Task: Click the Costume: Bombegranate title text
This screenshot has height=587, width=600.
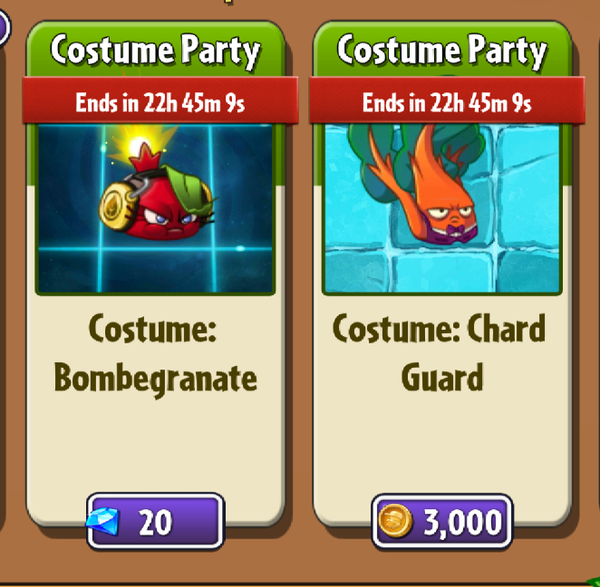Action: pyautogui.click(x=155, y=354)
